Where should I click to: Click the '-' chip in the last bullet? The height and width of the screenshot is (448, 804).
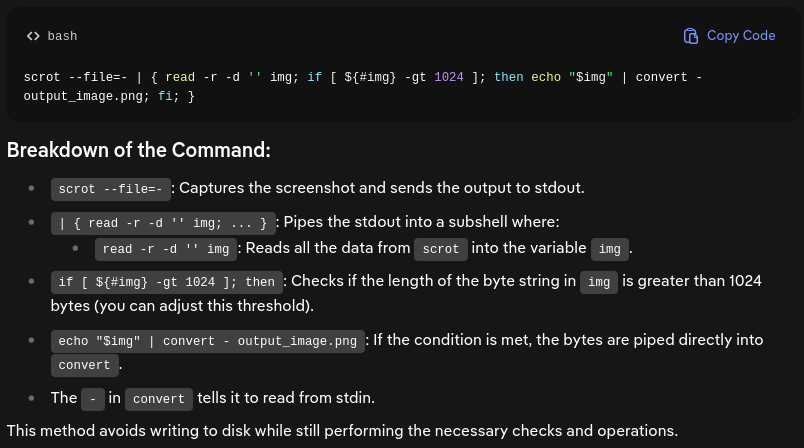pyautogui.click(x=93, y=399)
